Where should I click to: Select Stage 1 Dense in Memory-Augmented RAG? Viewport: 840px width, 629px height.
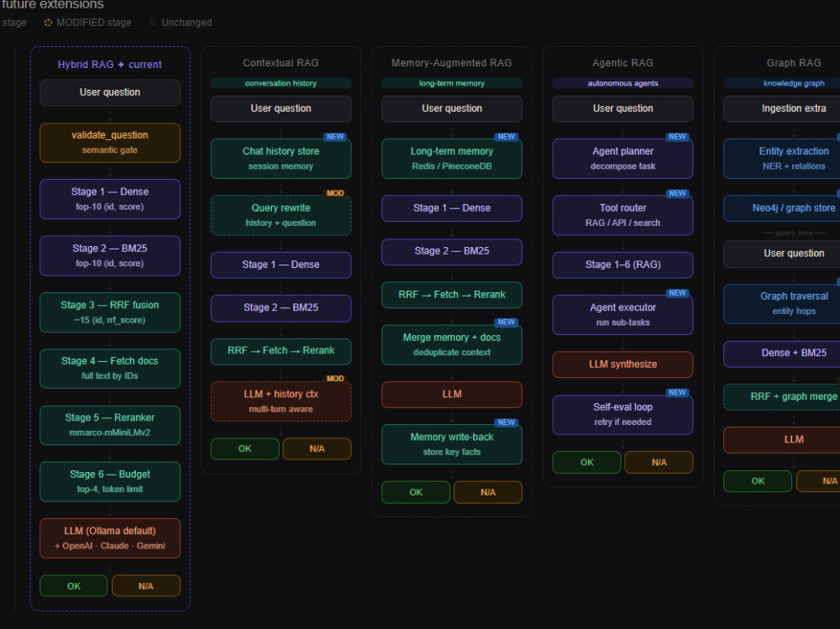pyautogui.click(x=452, y=208)
